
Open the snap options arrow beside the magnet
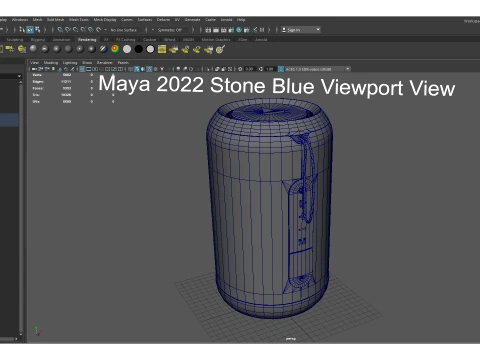105,30
